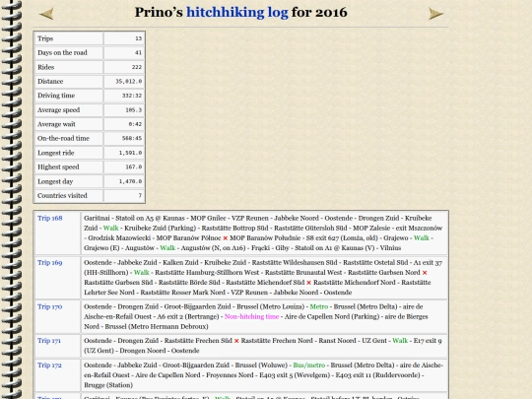The height and width of the screenshot is (399, 532).
Task: Click the On-the-road time value 568:45
Action: point(132,139)
